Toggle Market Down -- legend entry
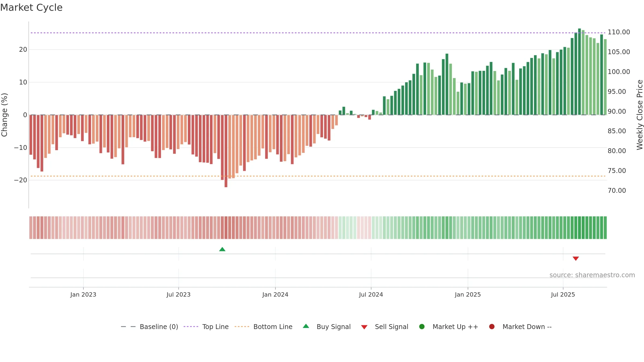Screen dimensions: 644x362 click(520, 327)
